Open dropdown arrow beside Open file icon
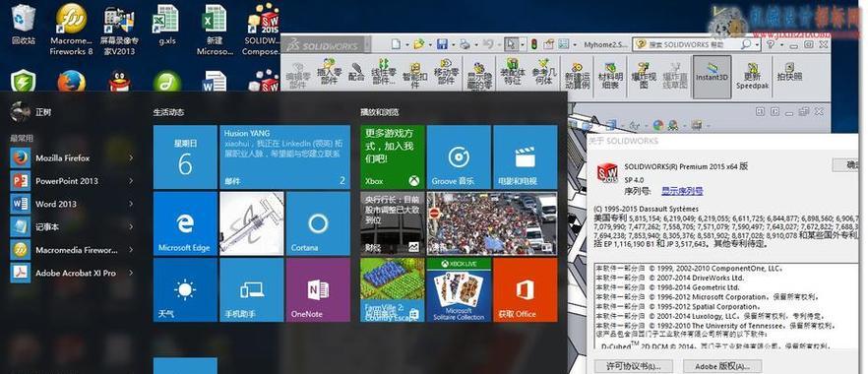 click(x=430, y=45)
